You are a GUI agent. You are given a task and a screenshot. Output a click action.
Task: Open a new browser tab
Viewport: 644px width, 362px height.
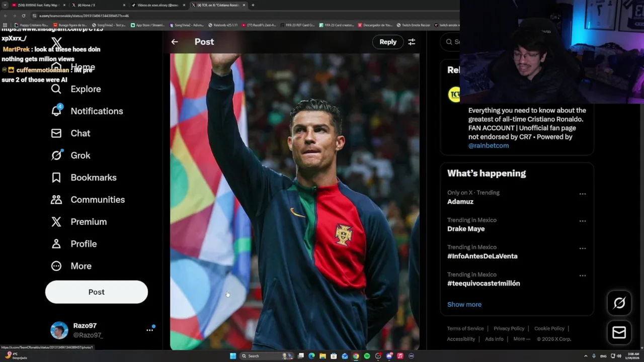tap(253, 5)
